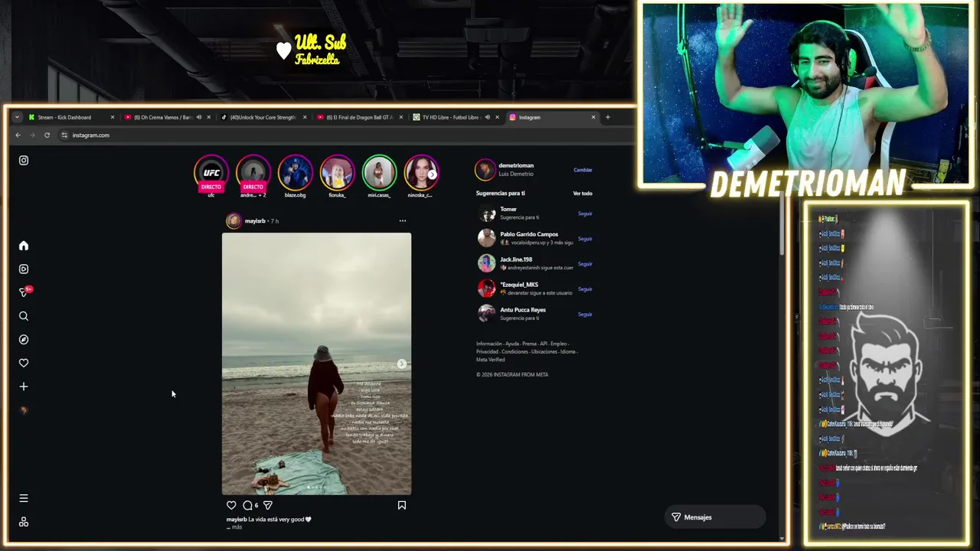Click the page vertical scrollbar
This screenshot has width=980, height=551.
[782, 226]
